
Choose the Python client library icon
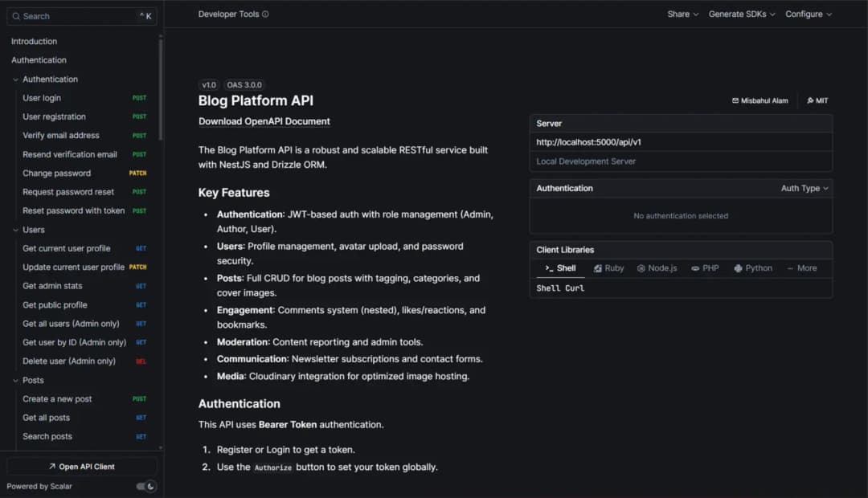[x=739, y=267]
